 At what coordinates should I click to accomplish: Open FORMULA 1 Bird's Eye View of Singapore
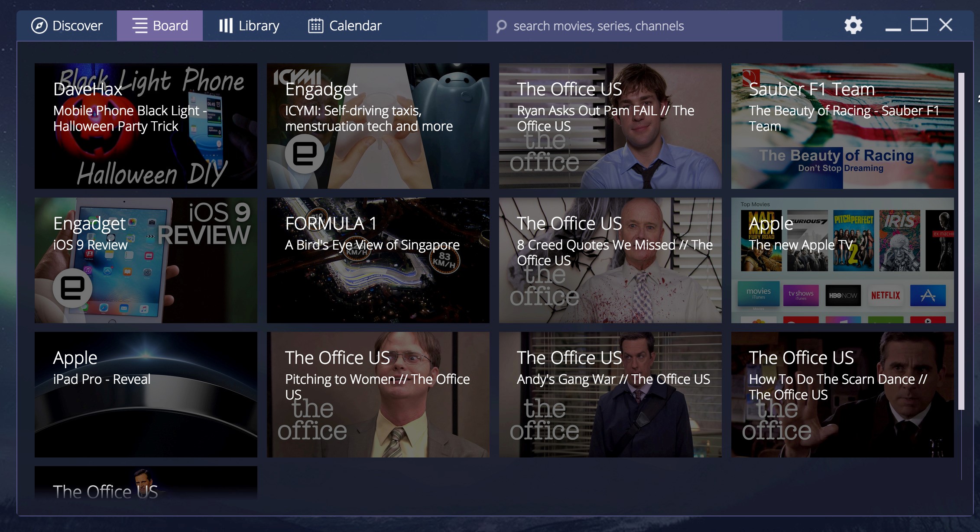(x=378, y=260)
